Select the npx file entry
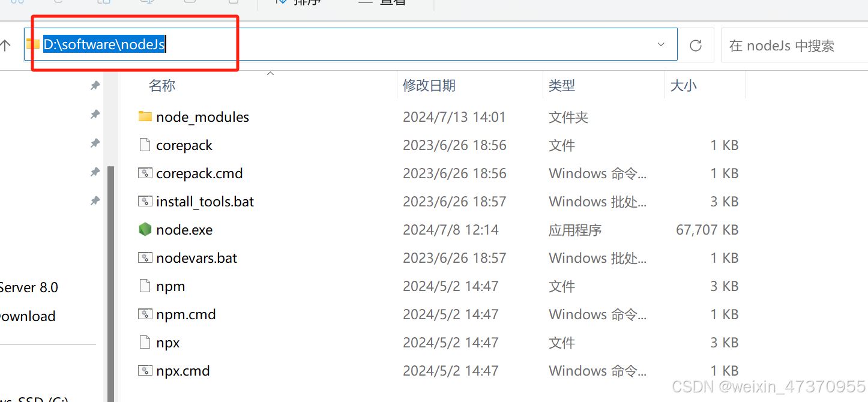The height and width of the screenshot is (402, 868). point(168,343)
